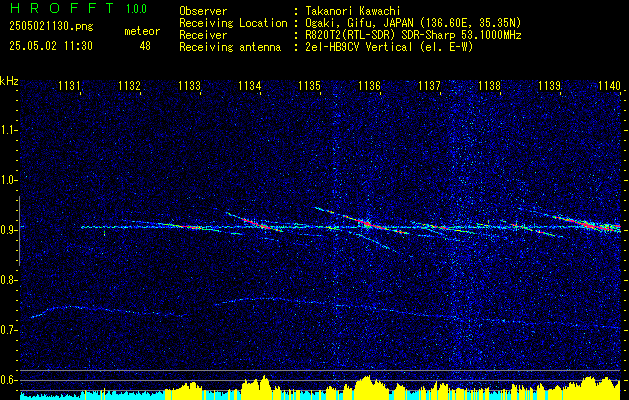Click the 0.8 kHz frequency label
The height and width of the screenshot is (400, 629).
coord(8,280)
